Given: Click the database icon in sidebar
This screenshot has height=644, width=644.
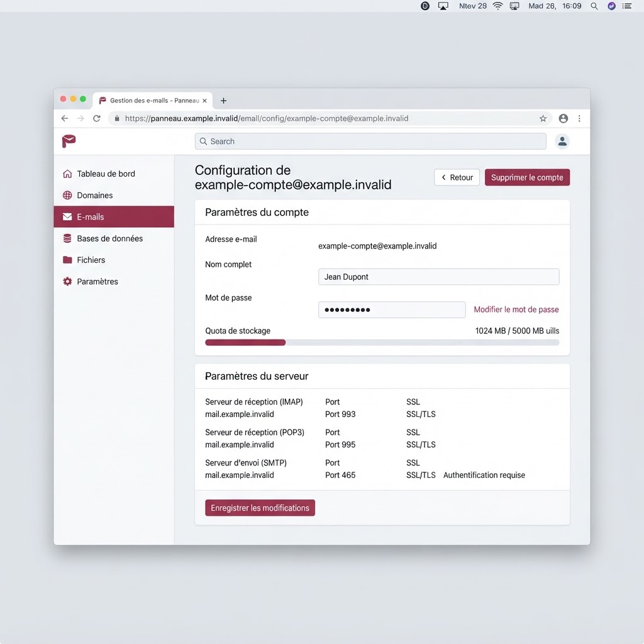Looking at the screenshot, I should (x=67, y=238).
